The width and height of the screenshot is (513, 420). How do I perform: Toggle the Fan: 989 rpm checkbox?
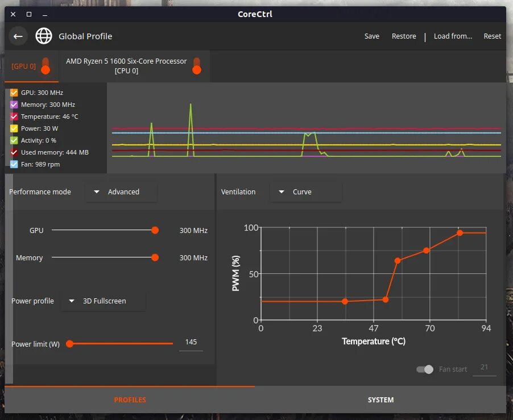tap(14, 164)
